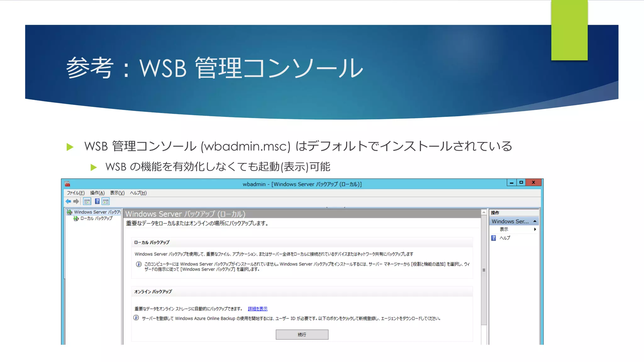This screenshot has height=362, width=644.
Task: Collapse the Windows Ser... actions group
Action: point(535,221)
